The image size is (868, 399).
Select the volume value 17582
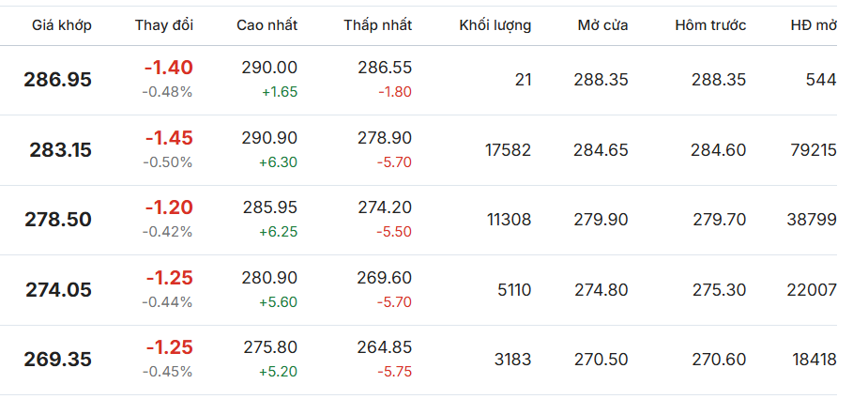pyautogui.click(x=508, y=150)
